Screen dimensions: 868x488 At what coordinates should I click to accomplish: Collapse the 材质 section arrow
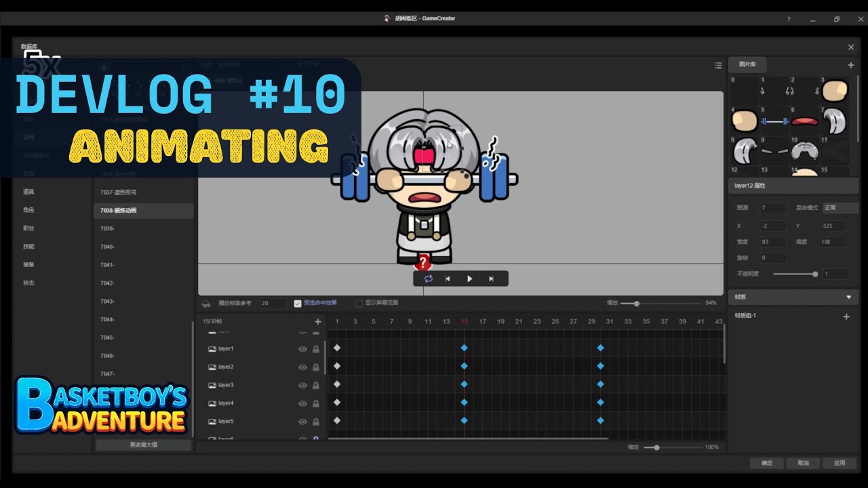[x=848, y=297]
